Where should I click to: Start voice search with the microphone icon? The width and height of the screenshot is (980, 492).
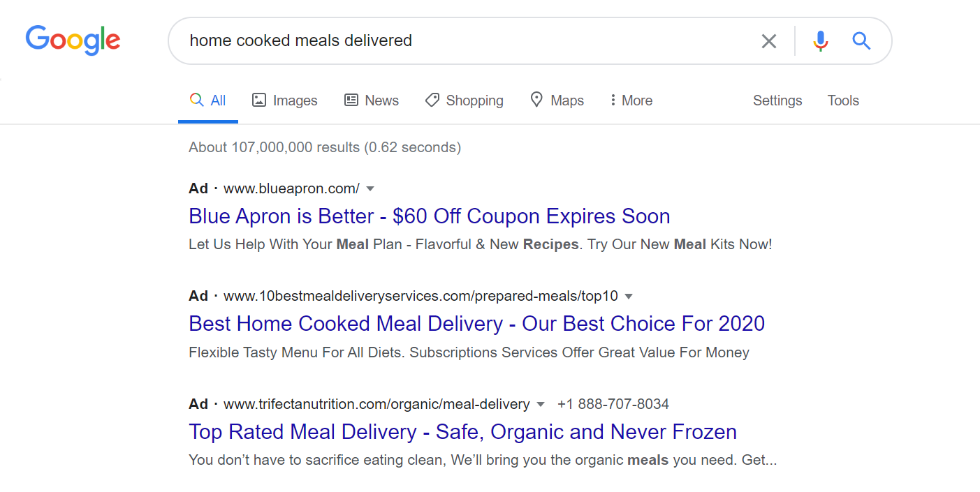[x=821, y=41]
